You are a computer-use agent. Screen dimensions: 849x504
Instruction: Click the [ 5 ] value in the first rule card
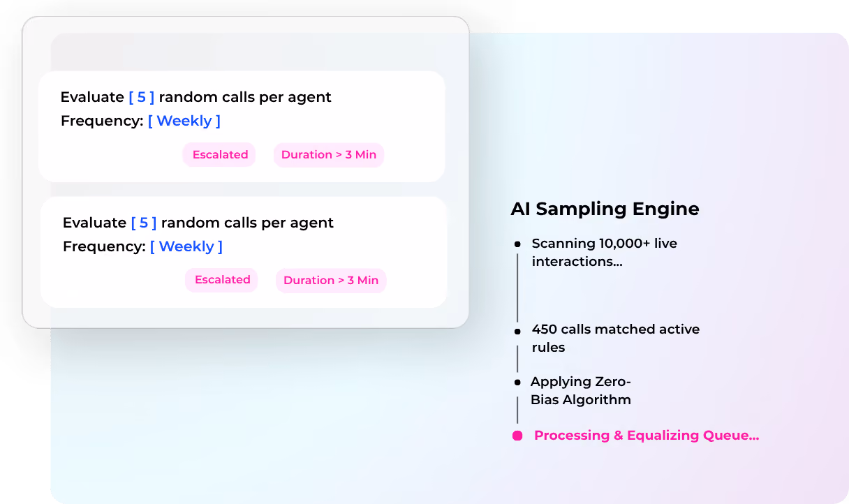tap(142, 97)
